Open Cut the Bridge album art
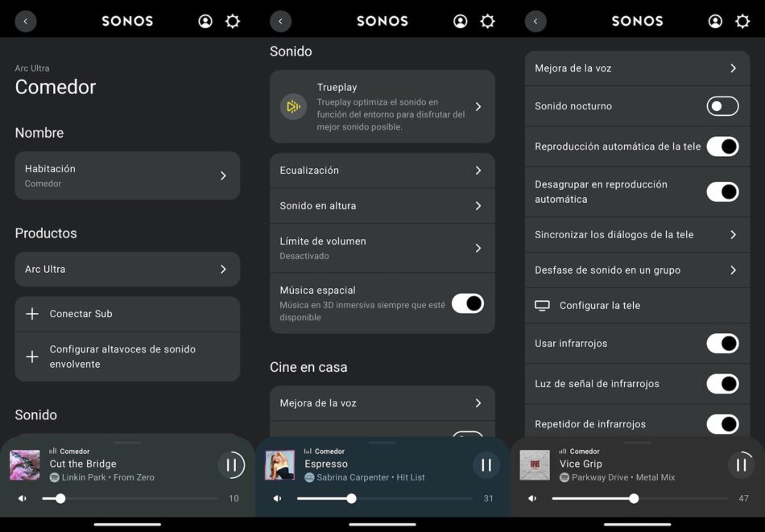Viewport: 765px width, 532px height. (x=25, y=465)
